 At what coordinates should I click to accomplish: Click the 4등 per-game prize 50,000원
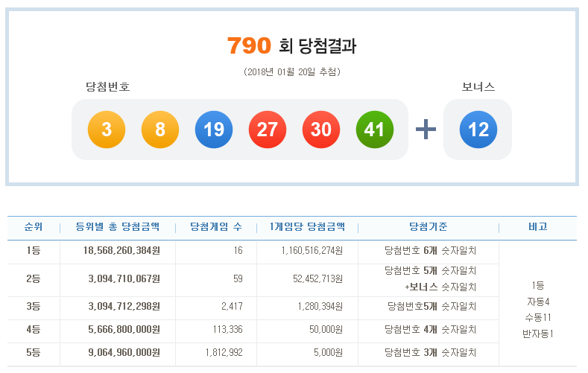tap(326, 329)
